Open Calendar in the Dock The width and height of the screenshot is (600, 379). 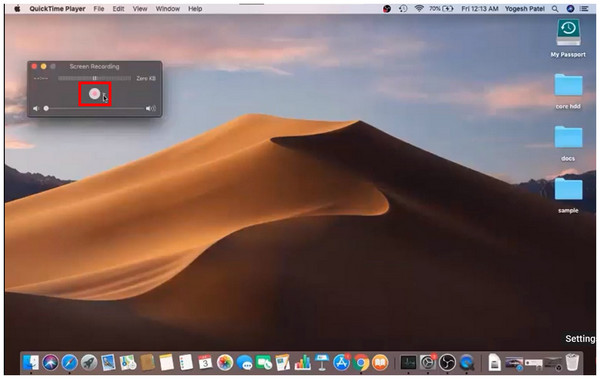(x=205, y=362)
